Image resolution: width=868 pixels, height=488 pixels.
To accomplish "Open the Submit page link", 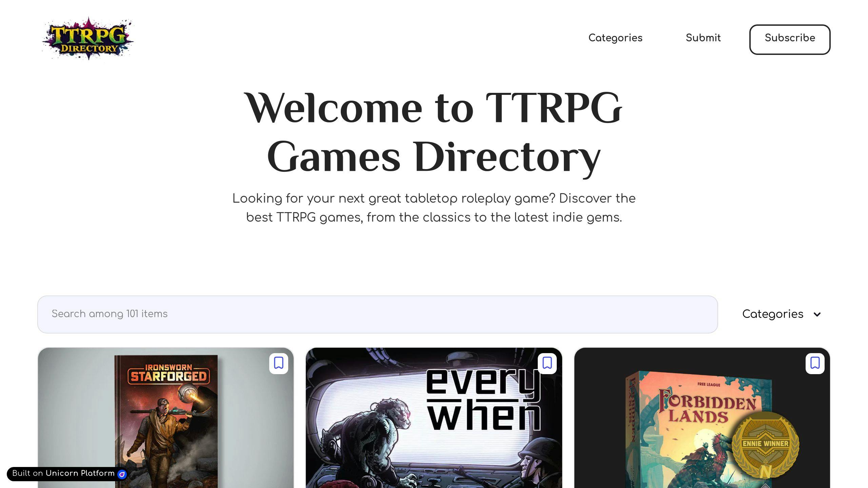I will [703, 38].
